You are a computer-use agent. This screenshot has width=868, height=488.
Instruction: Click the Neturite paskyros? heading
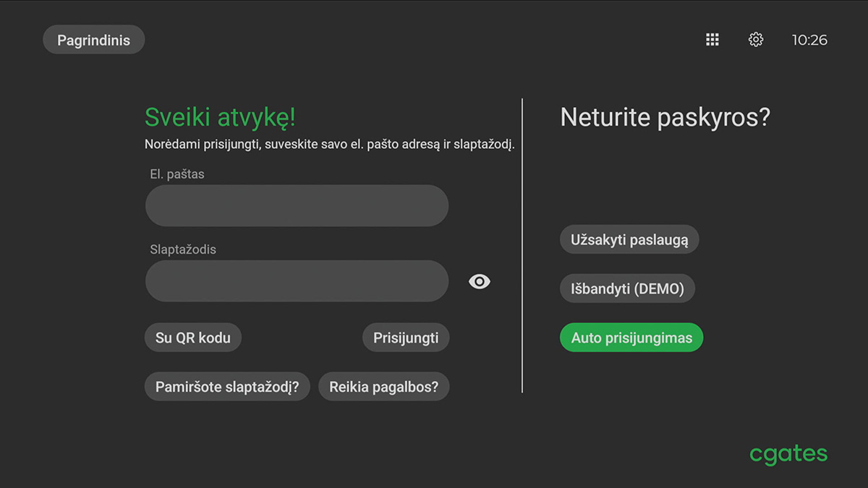coord(665,117)
